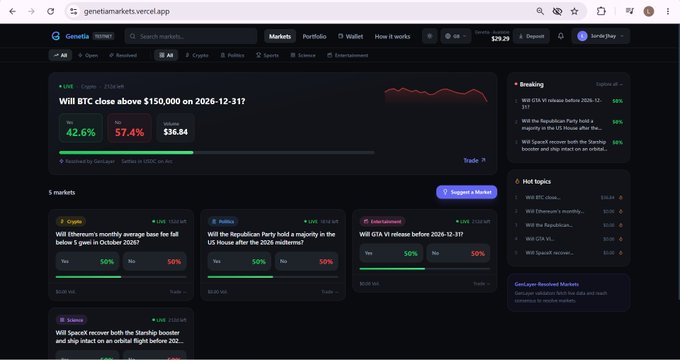Click the browser zoom magnifier icon
This screenshot has width=680, height=360.
point(540,11)
